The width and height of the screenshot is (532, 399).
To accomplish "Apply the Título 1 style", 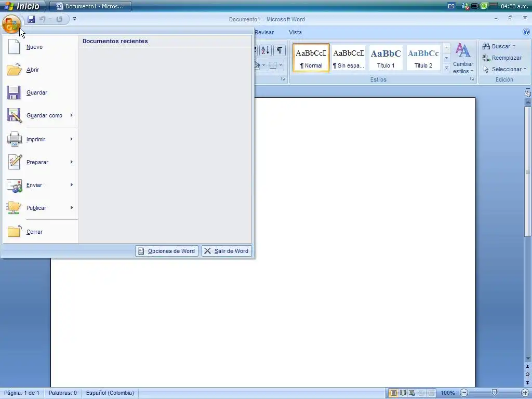I will tap(386, 58).
